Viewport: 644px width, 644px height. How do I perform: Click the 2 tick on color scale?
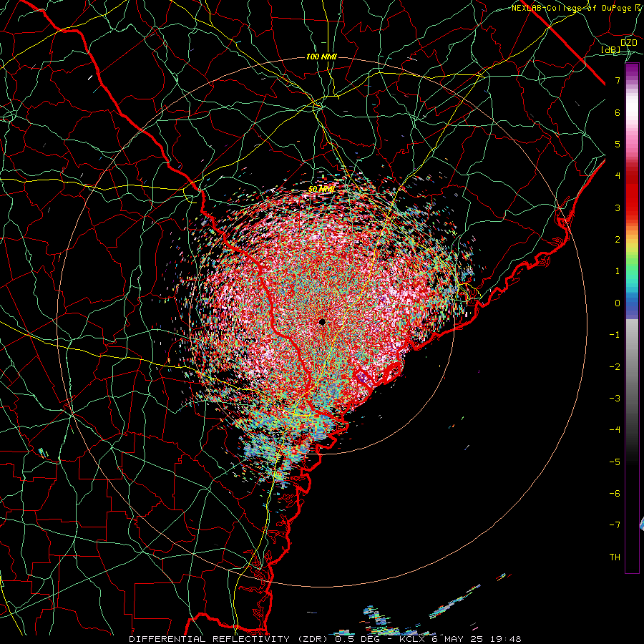point(618,240)
